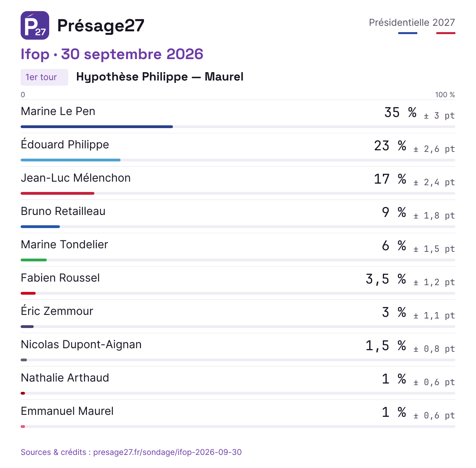
Task: Click the red flag stripe under Présidentielle
Action: pyautogui.click(x=446, y=33)
